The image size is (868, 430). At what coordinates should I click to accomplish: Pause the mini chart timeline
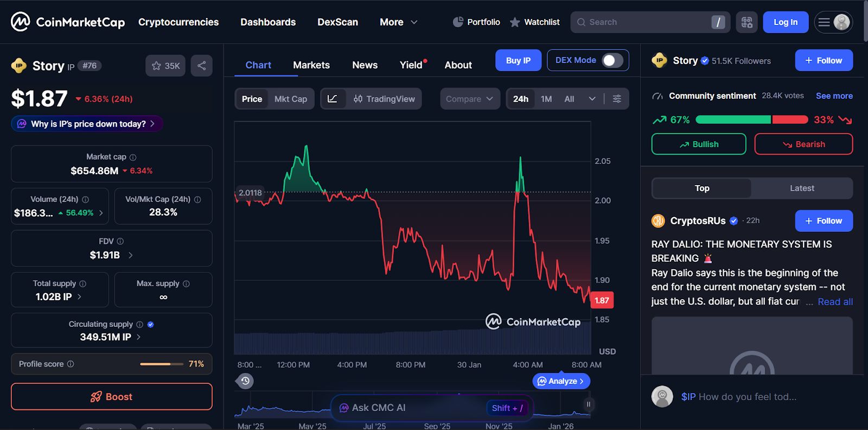pyautogui.click(x=588, y=404)
